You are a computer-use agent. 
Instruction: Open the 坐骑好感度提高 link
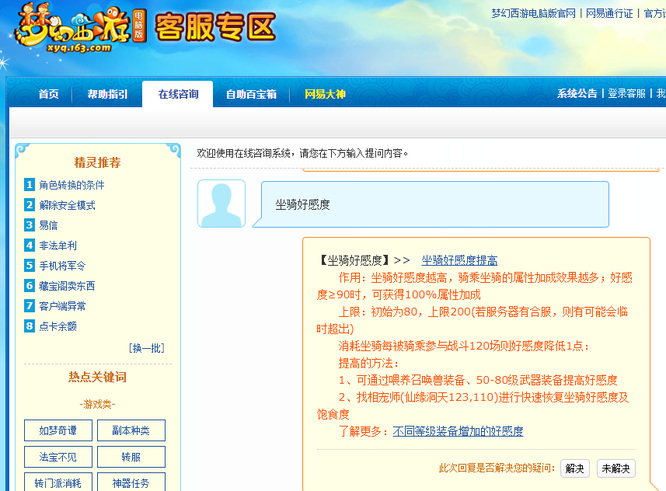tap(459, 260)
